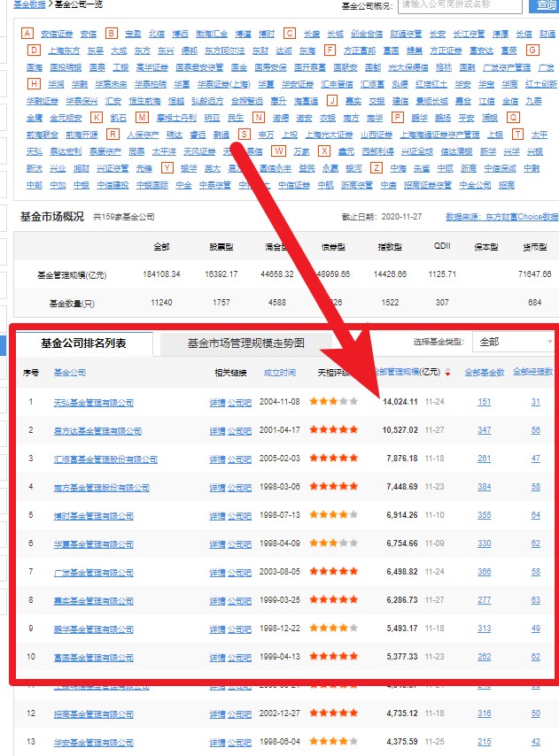Screen dimensions: 559x756
Task: Open 公司吧 link in the 1998-03-06 row
Action: pos(239,488)
